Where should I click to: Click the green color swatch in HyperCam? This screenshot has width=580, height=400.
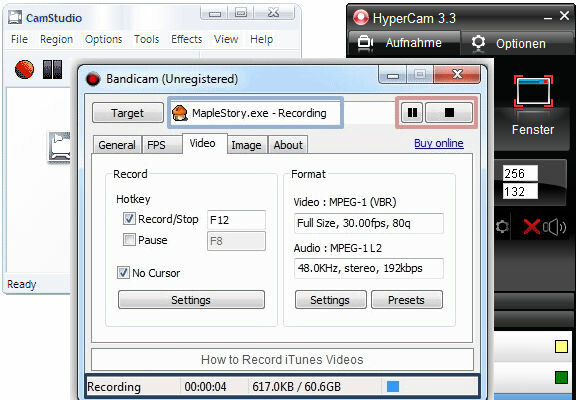click(x=561, y=377)
